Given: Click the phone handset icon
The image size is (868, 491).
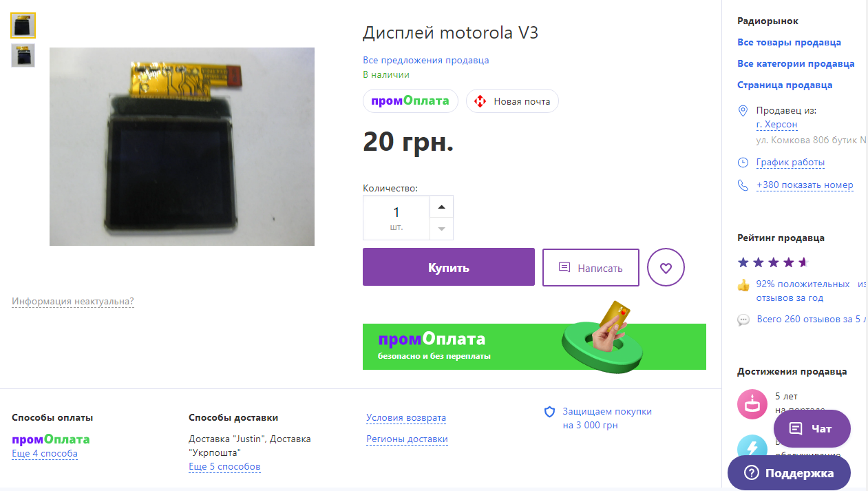Looking at the screenshot, I should (743, 185).
